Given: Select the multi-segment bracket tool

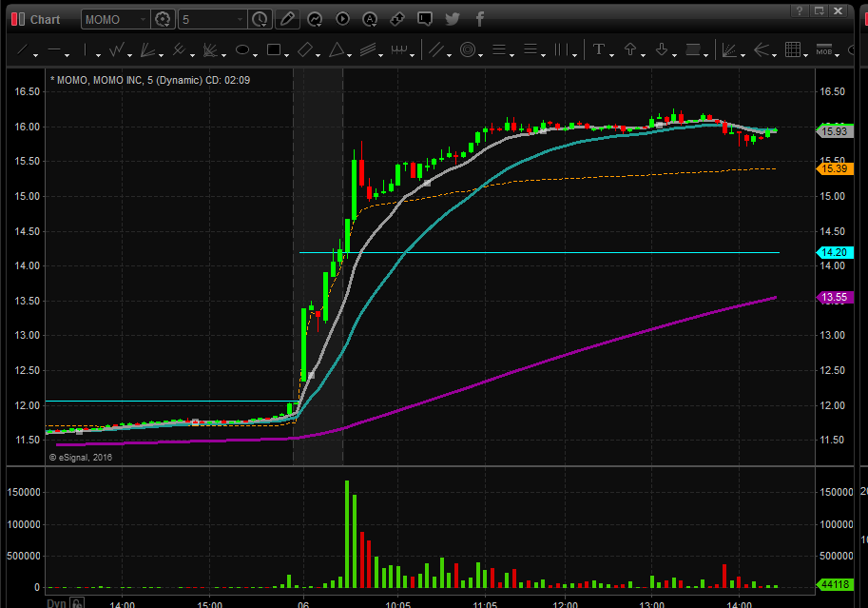Looking at the screenshot, I should tap(399, 49).
